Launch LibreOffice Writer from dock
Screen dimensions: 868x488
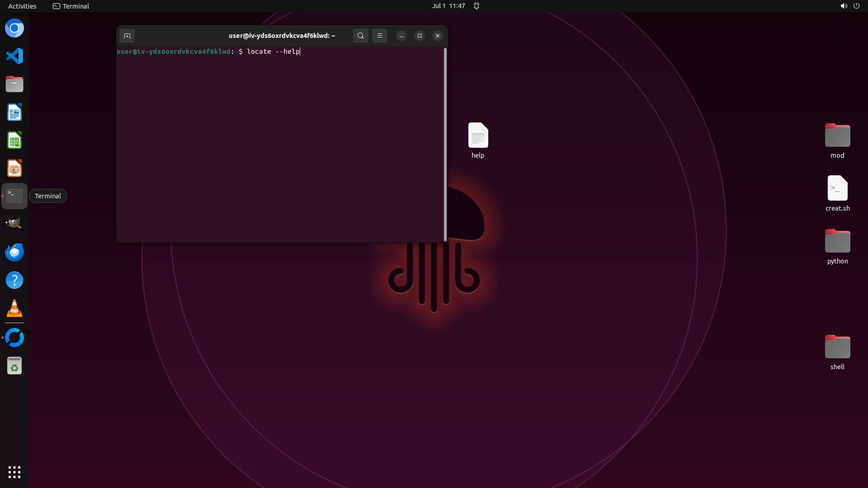[14, 113]
